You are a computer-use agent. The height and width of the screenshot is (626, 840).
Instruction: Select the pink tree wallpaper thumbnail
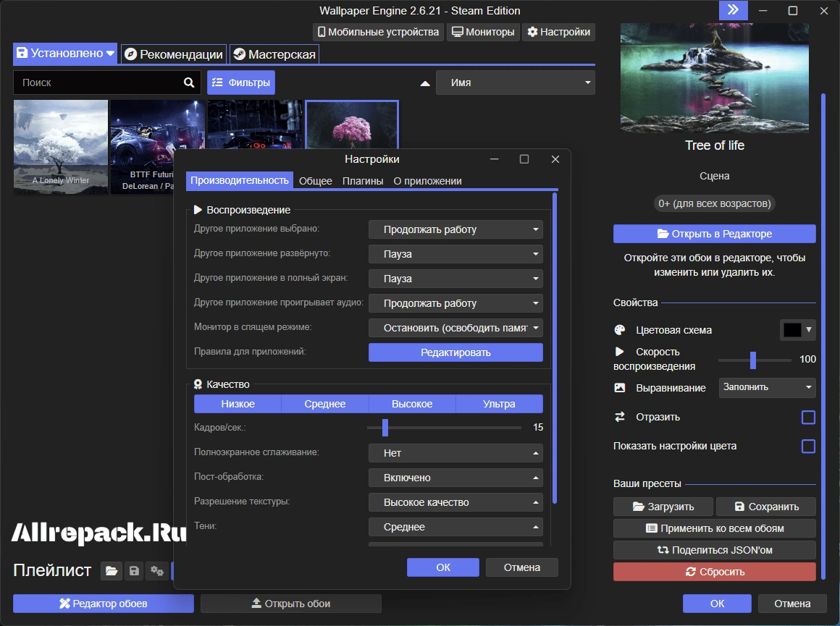click(x=352, y=124)
